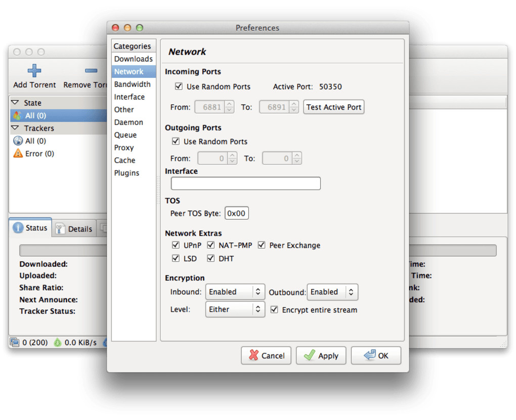The height and width of the screenshot is (420, 516).
Task: Click 0.0 KiB/s speed text in status bar
Action: tap(80, 342)
